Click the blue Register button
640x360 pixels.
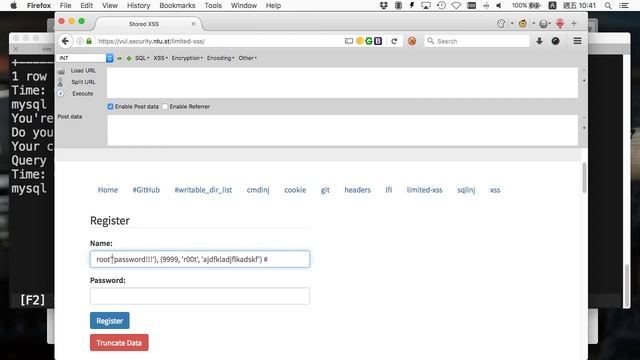pos(109,321)
